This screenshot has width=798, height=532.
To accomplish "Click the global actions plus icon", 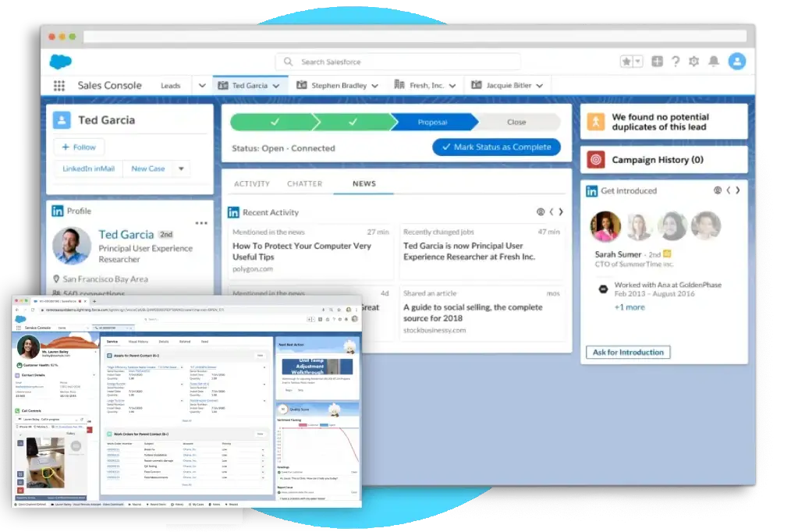I will 657,61.
